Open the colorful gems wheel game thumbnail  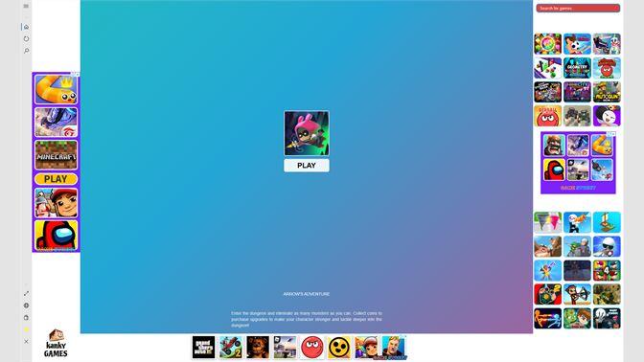coord(547,44)
